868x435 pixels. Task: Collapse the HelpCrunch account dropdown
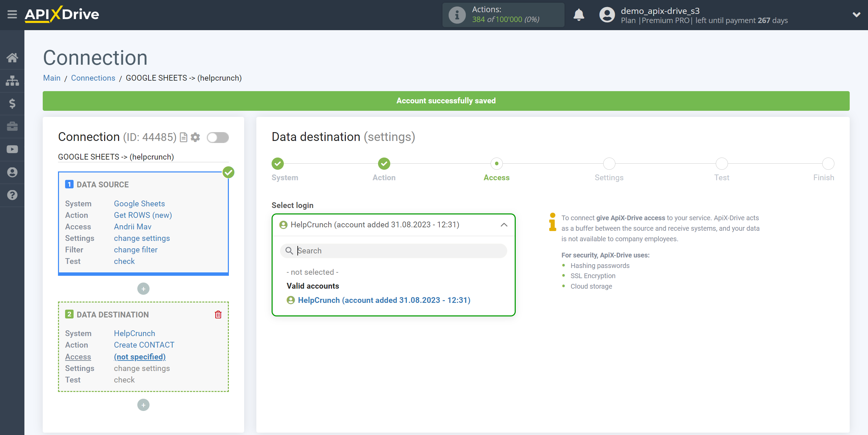(504, 224)
